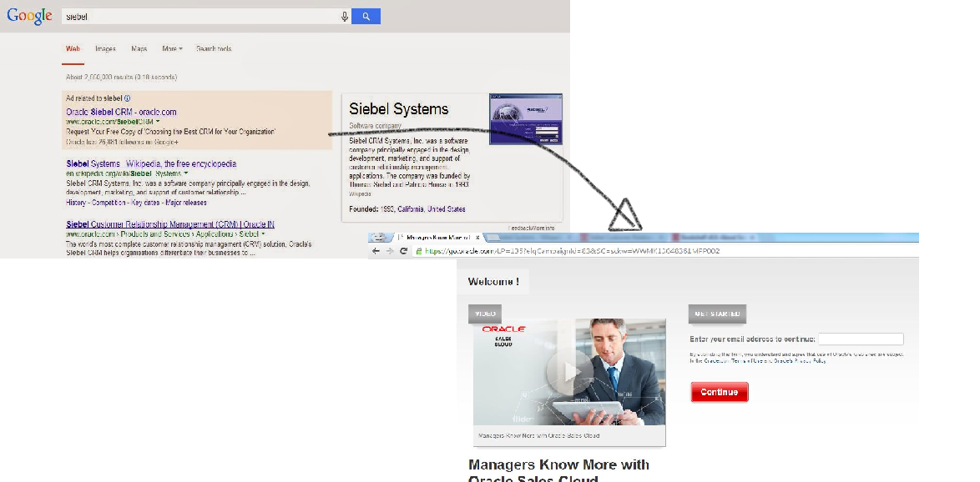
Task: Close the Managers Know More browser tab
Action: pos(477,238)
